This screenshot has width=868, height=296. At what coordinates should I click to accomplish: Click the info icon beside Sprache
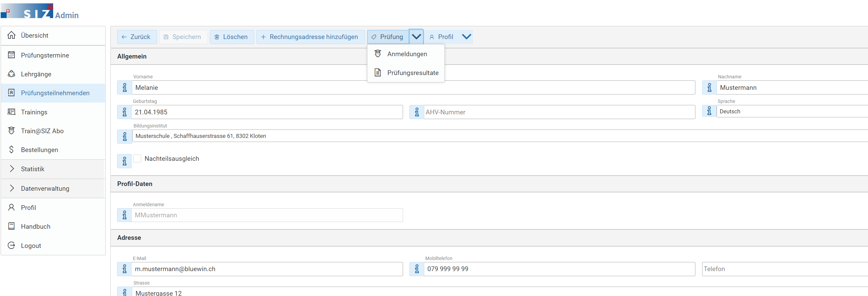click(x=709, y=111)
